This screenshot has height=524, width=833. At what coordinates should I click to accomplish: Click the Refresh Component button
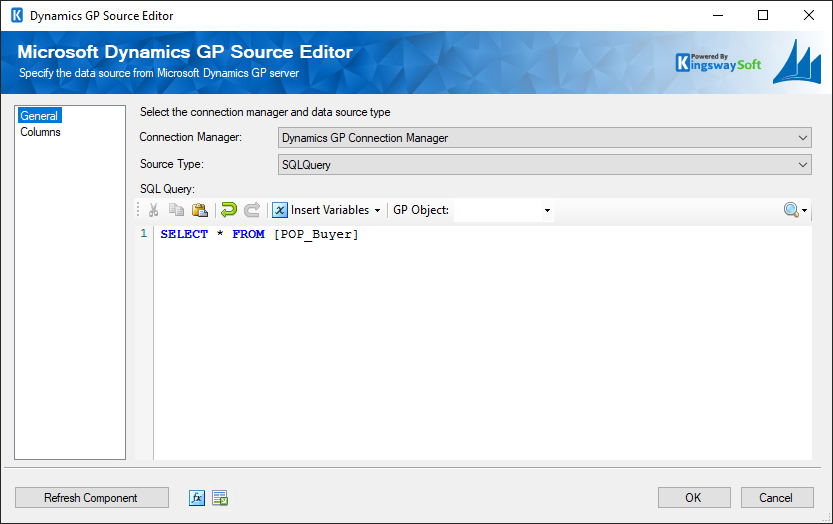pos(91,497)
